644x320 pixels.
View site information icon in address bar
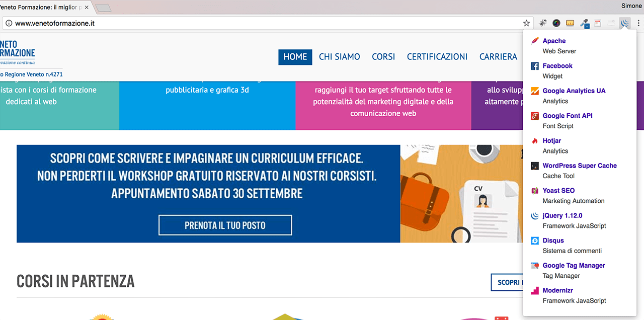[9, 23]
